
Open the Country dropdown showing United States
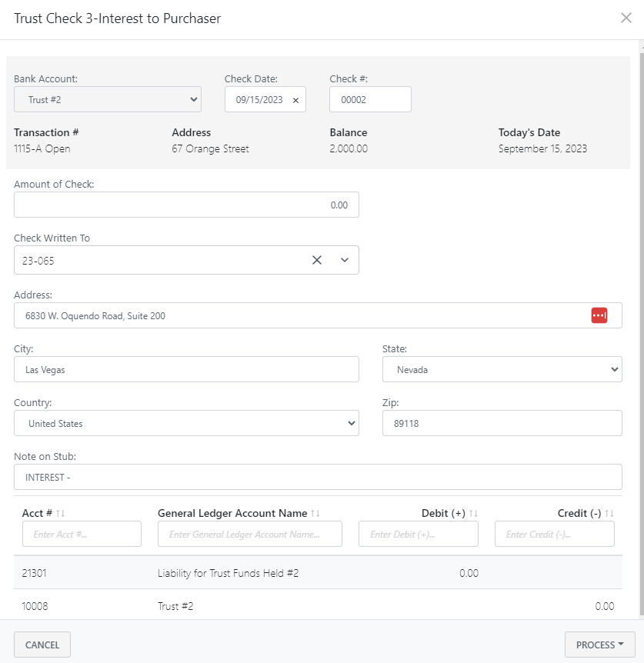pyautogui.click(x=186, y=423)
